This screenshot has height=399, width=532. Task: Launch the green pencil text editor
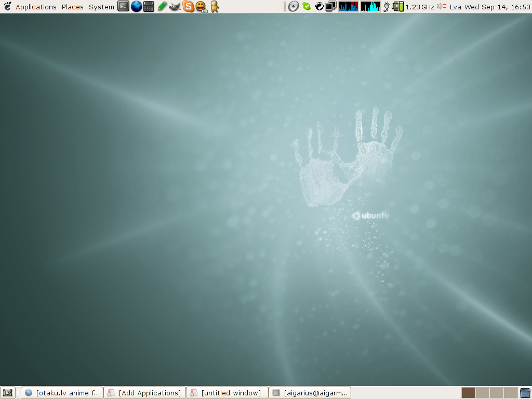[162, 6]
